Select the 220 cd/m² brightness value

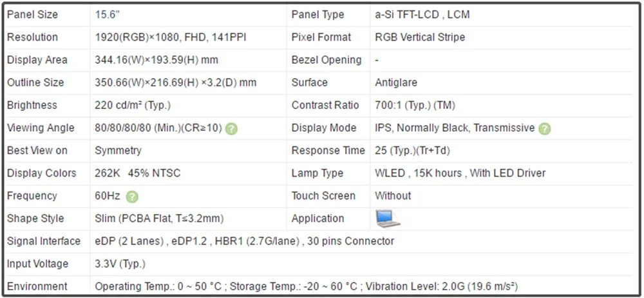[x=133, y=105]
